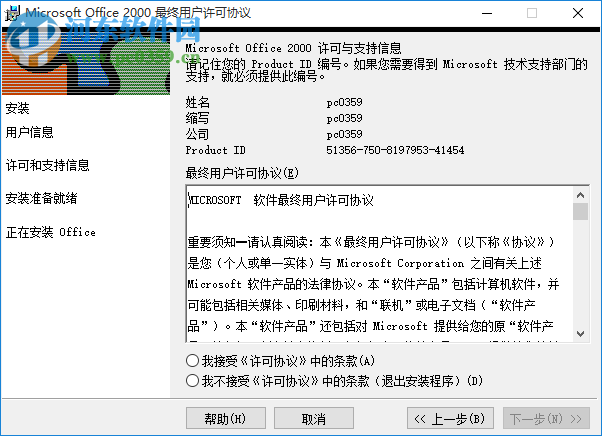Click the 帮助(H) button
602x436 pixels.
pyautogui.click(x=226, y=418)
